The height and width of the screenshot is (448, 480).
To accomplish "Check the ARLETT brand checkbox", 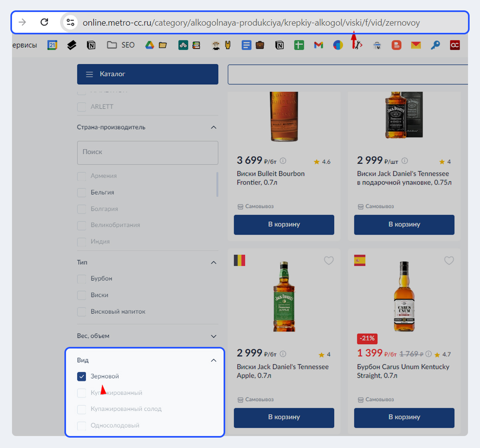I will (x=82, y=107).
